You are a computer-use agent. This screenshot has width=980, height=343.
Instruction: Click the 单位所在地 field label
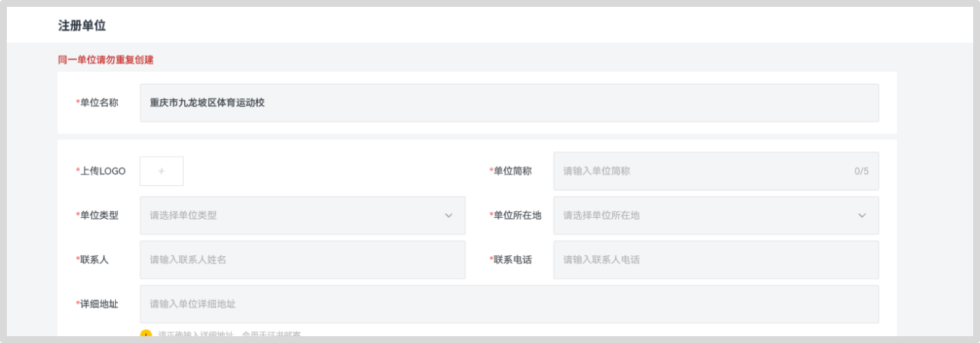[x=517, y=216]
